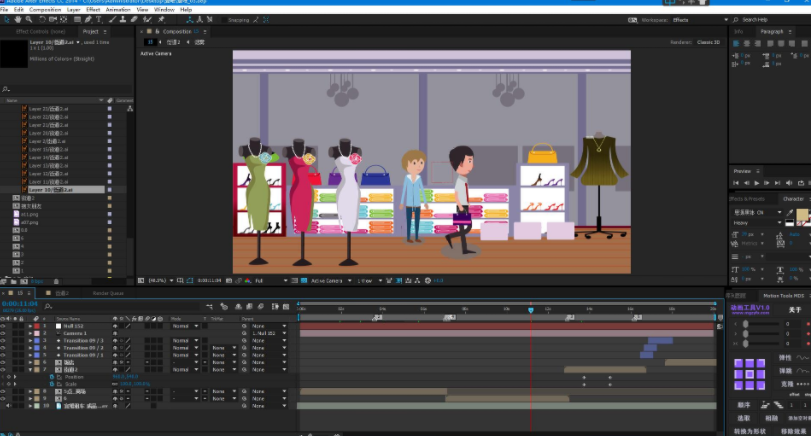
Task: Hide the Null 152 layer eye toggle
Action: point(4,326)
